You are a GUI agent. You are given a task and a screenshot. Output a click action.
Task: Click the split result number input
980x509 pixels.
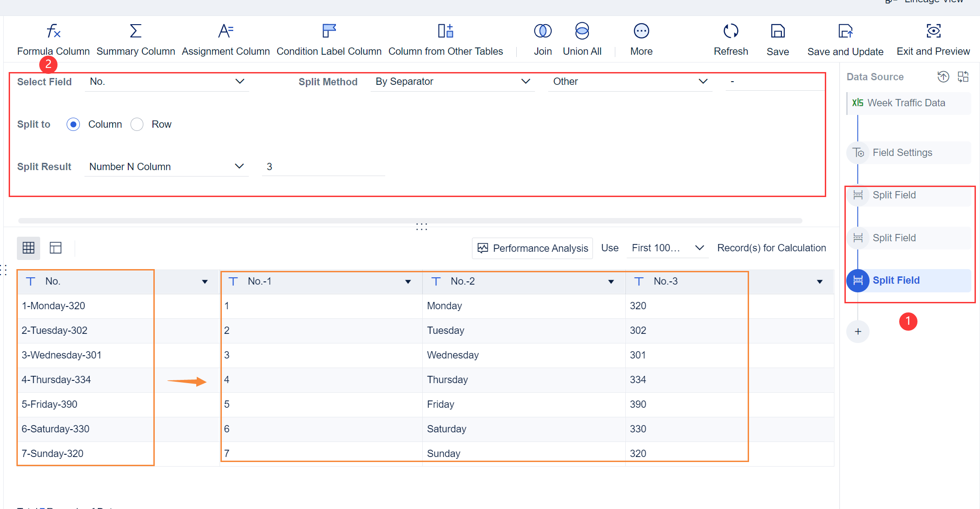click(x=323, y=167)
